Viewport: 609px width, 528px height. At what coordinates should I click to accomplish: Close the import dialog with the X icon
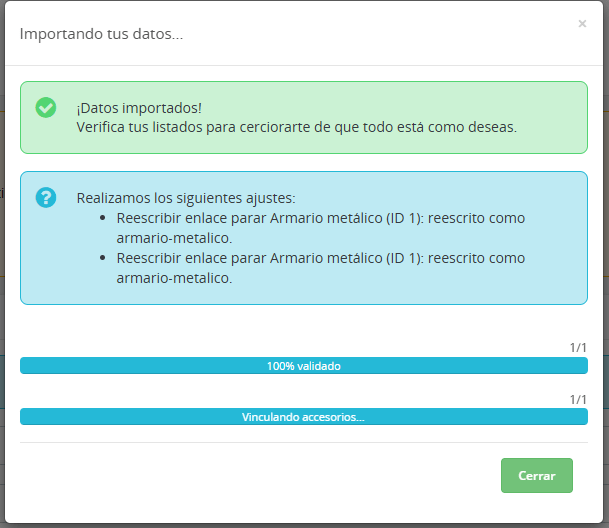pos(582,24)
